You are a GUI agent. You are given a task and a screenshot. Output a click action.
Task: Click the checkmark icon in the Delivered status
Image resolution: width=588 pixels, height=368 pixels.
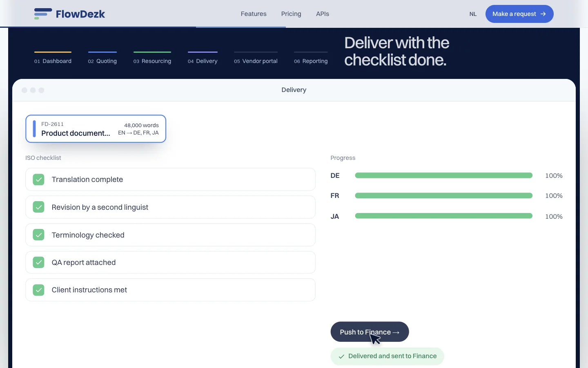341,357
